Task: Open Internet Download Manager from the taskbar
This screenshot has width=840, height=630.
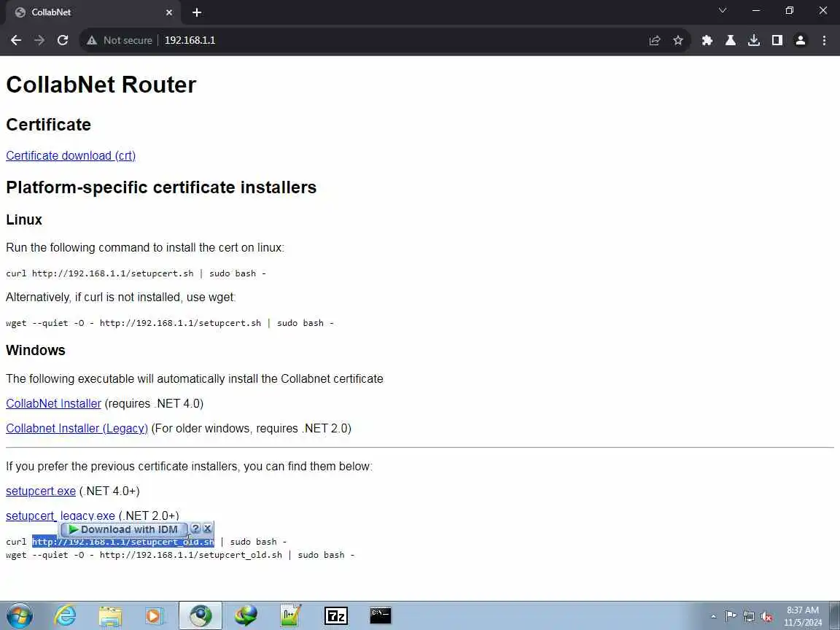Action: 245,616
